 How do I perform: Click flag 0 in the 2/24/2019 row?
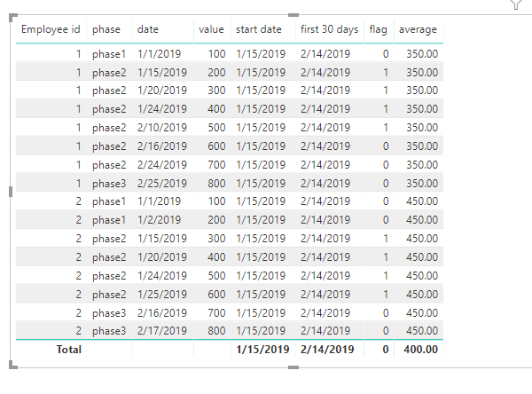pos(386,165)
